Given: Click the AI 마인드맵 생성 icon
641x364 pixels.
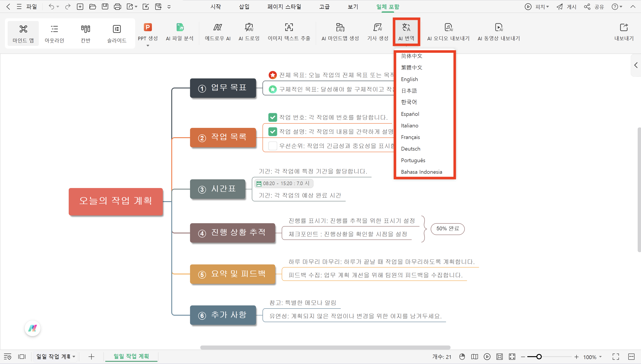Looking at the screenshot, I should pos(340,32).
